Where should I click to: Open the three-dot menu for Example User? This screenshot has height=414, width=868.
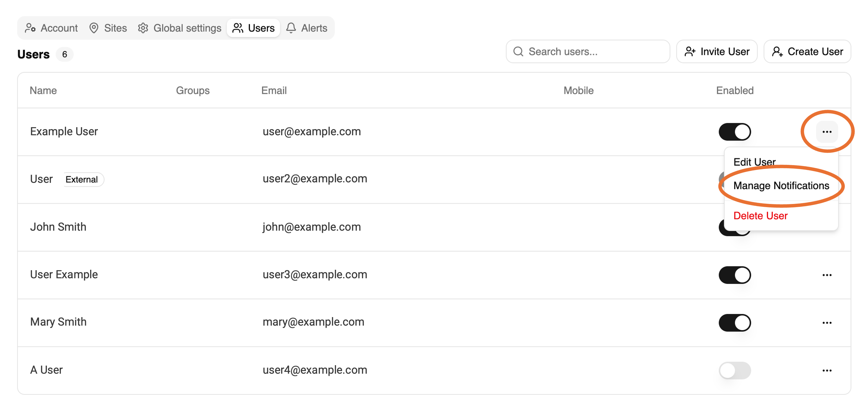click(x=827, y=132)
